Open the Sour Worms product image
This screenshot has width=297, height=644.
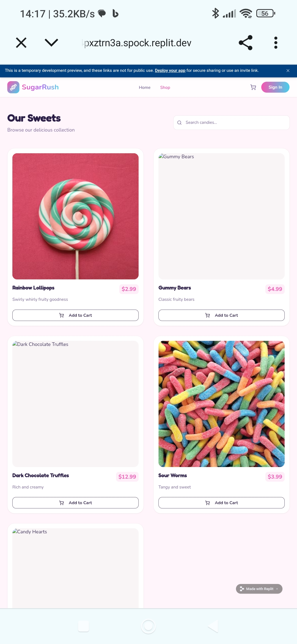(x=221, y=404)
